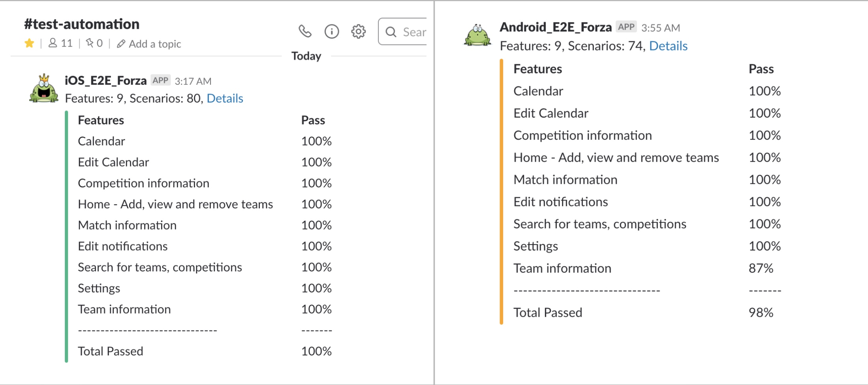This screenshot has height=385, width=868.
Task: Open the iOS_E2E_Forza frog avatar
Action: point(44,88)
